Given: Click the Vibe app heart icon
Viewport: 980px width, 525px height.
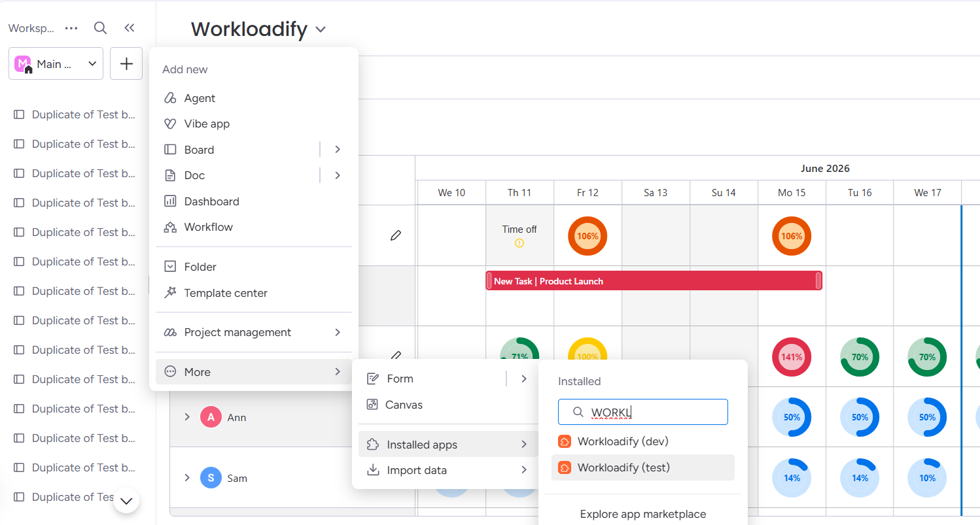Looking at the screenshot, I should coord(170,124).
